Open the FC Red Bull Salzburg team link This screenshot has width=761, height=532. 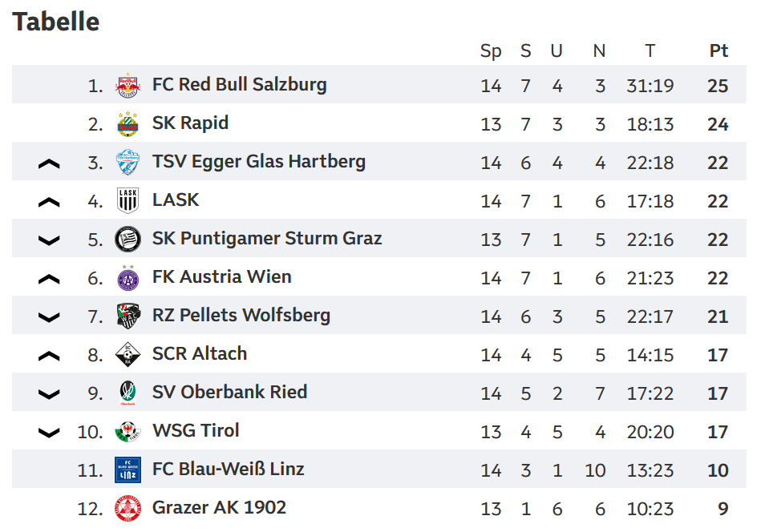click(239, 84)
